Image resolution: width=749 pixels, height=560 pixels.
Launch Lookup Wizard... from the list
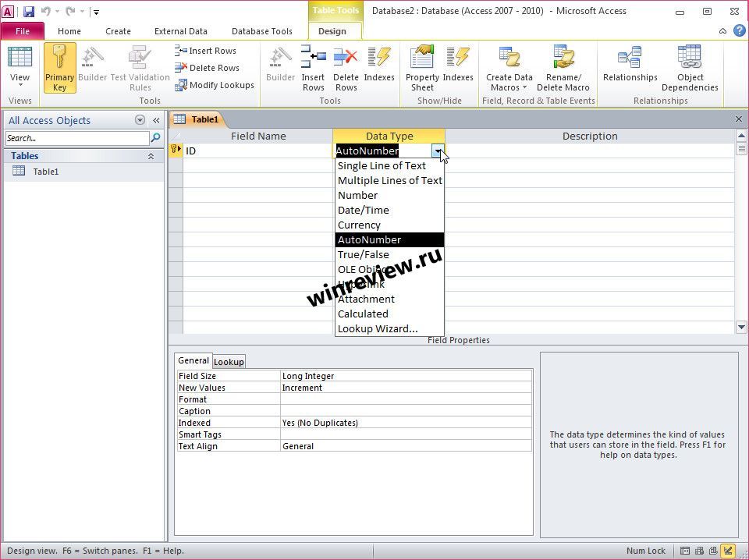click(390, 328)
